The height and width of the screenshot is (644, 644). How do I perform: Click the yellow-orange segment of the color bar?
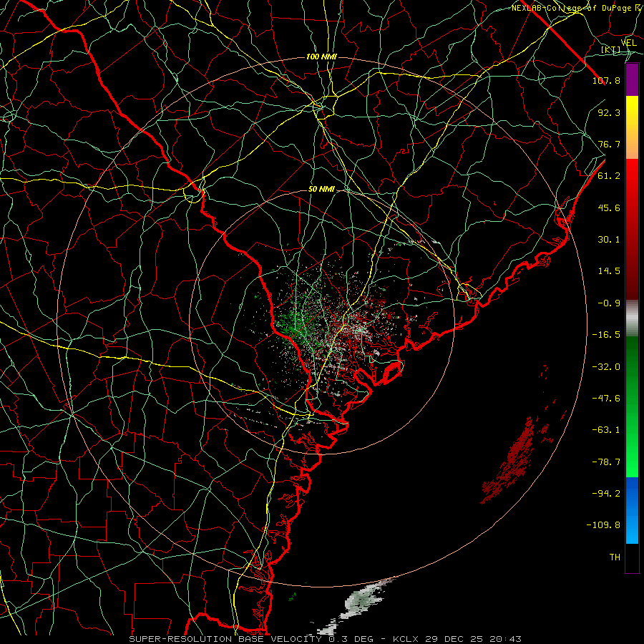(x=632, y=127)
